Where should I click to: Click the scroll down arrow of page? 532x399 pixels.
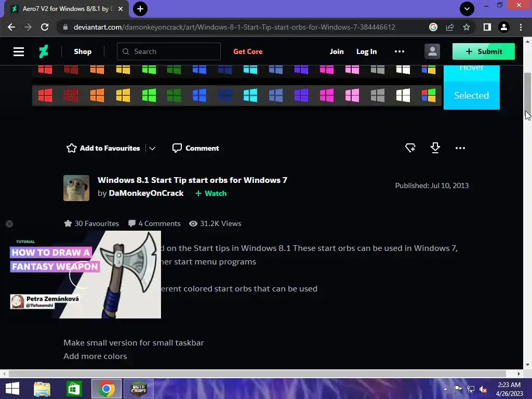pyautogui.click(x=527, y=365)
